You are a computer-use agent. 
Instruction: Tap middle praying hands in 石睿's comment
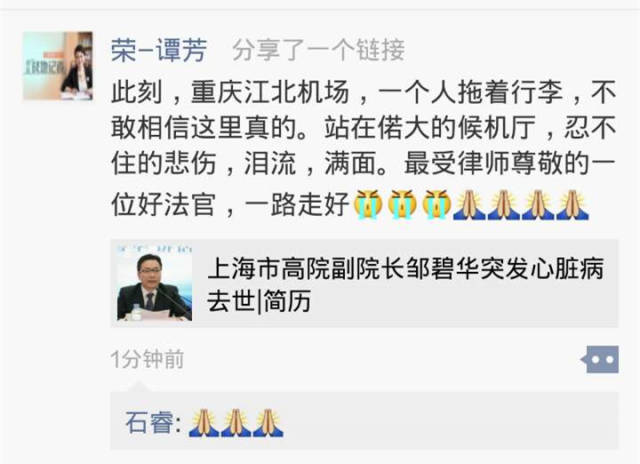point(236,423)
